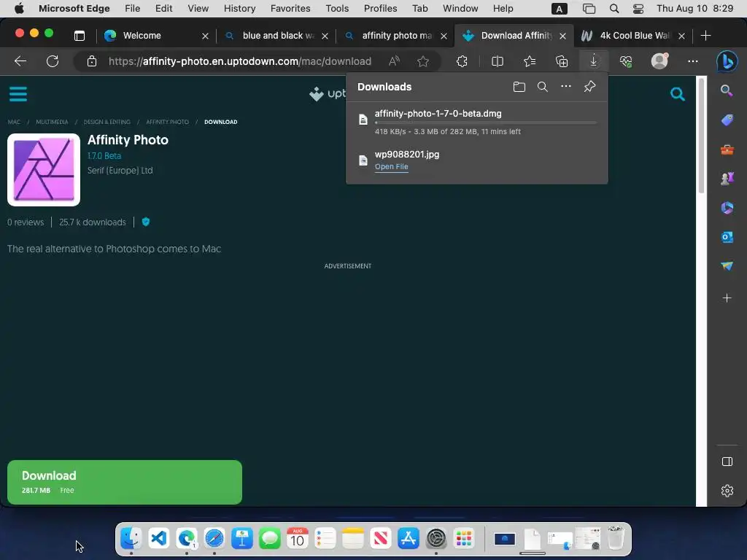The height and width of the screenshot is (560, 747).
Task: Open Browser essentials heart icon
Action: [x=626, y=61]
